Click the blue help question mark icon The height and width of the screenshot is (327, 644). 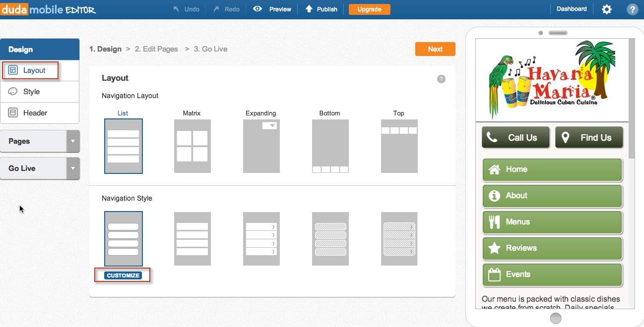(x=632, y=9)
